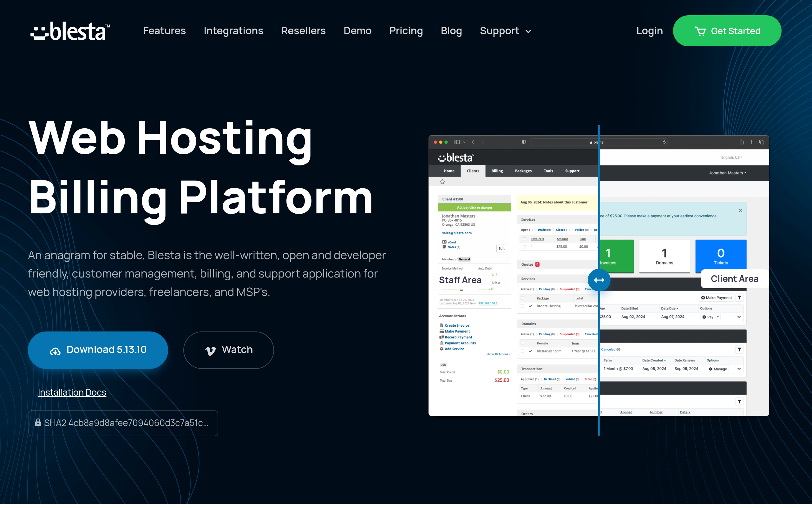Image resolution: width=812 pixels, height=508 pixels.
Task: Open the Domains count tile
Action: point(665,256)
